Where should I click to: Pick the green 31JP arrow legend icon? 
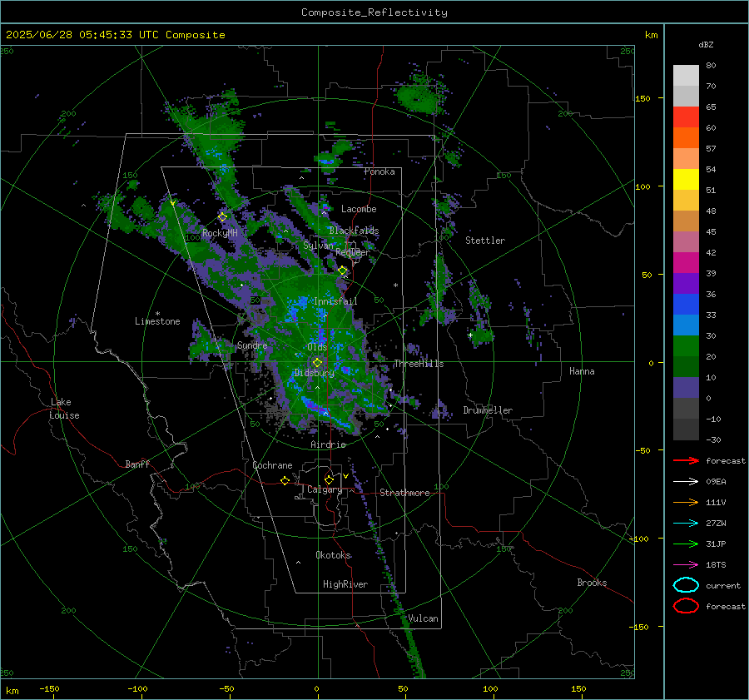pyautogui.click(x=686, y=544)
